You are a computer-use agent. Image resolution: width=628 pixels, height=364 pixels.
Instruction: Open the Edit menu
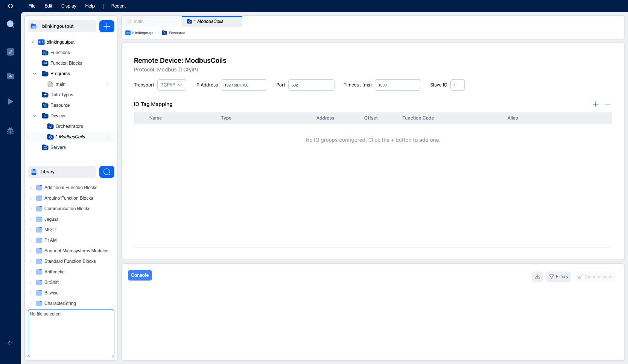48,6
